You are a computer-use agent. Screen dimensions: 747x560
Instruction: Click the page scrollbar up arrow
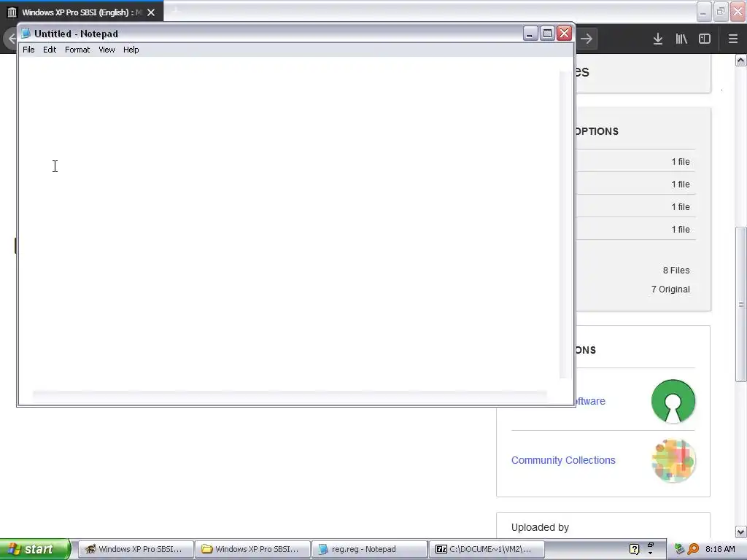tap(741, 60)
